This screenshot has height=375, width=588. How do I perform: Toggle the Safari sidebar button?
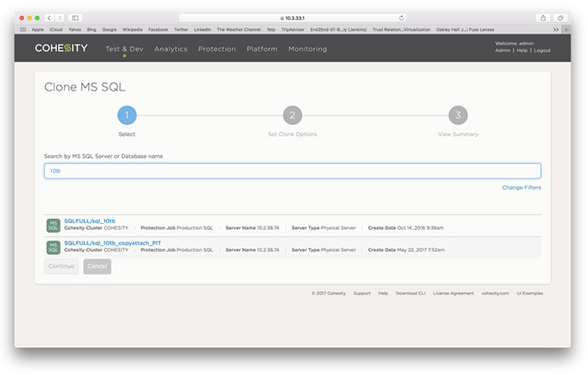(75, 17)
